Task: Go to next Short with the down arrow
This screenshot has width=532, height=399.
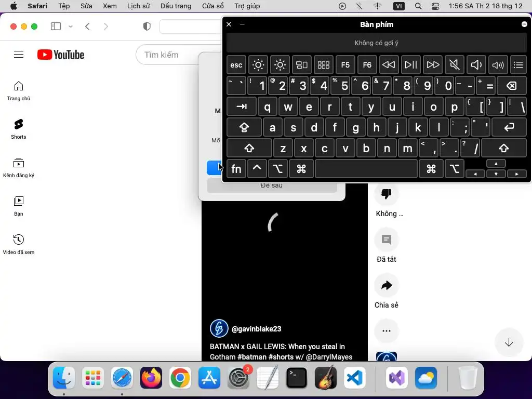Action: coord(509,343)
